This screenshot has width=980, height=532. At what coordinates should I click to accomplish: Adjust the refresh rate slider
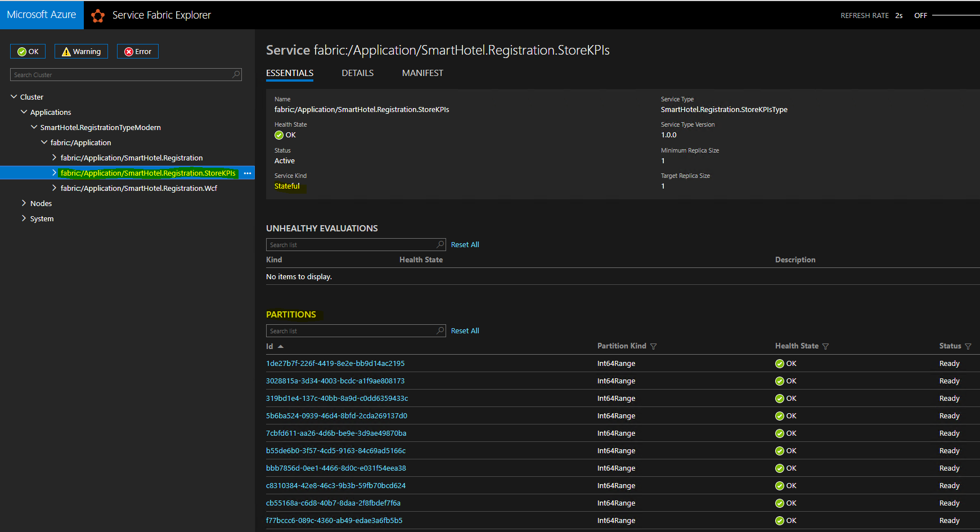pyautogui.click(x=956, y=15)
